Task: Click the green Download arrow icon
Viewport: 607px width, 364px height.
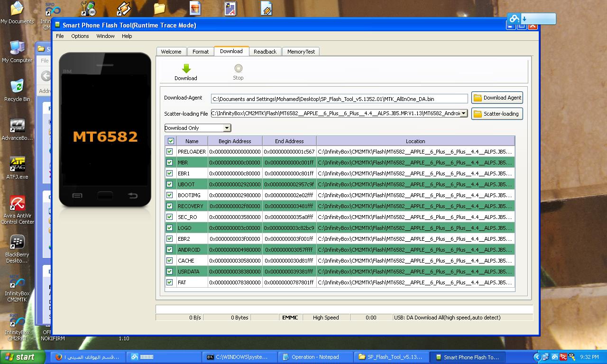Action: [186, 68]
